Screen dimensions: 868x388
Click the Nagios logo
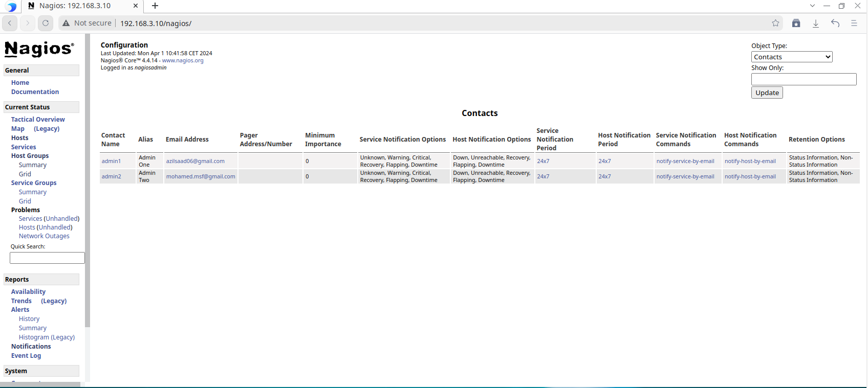[39, 49]
